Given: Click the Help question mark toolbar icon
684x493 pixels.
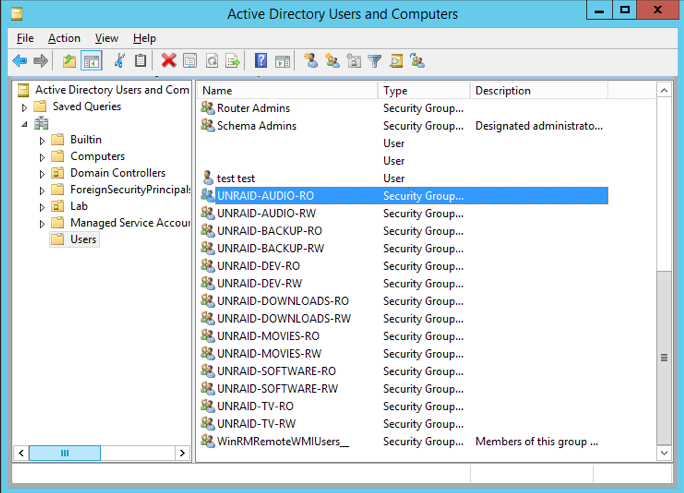Looking at the screenshot, I should pos(261,61).
